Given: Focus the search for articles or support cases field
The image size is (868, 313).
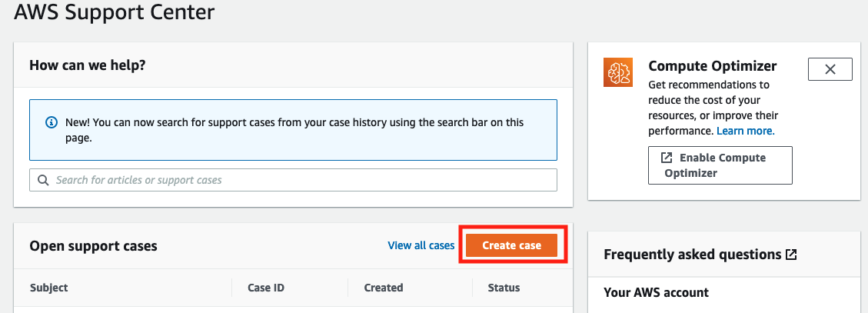Looking at the screenshot, I should pos(293,180).
